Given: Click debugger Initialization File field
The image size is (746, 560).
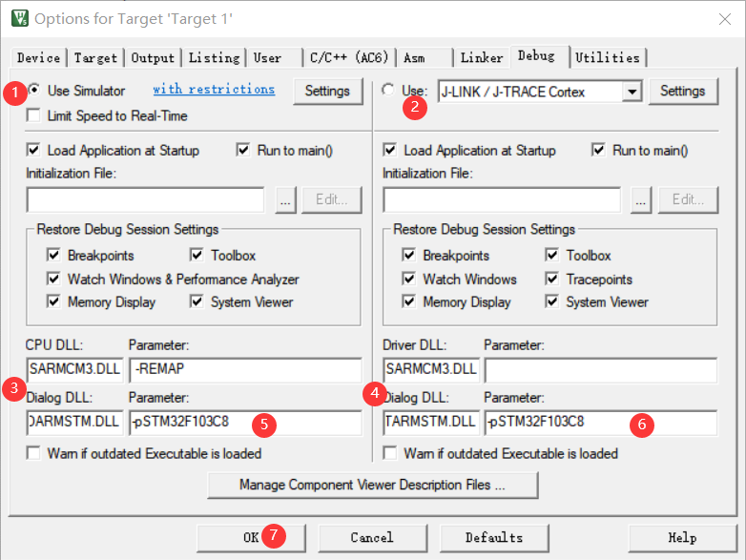Looking at the screenshot, I should 502,199.
